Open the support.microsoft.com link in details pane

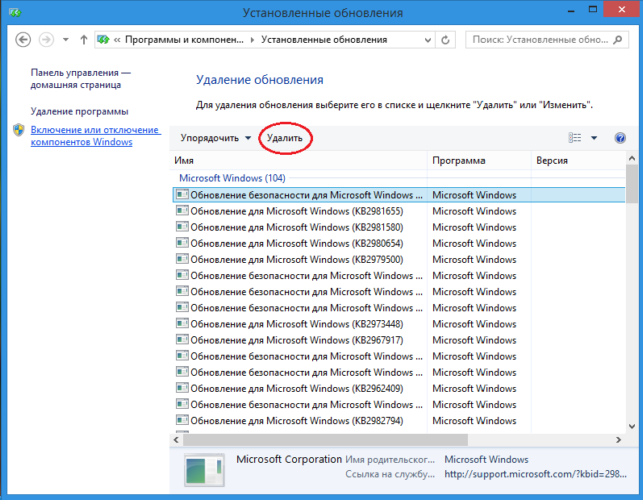535,474
